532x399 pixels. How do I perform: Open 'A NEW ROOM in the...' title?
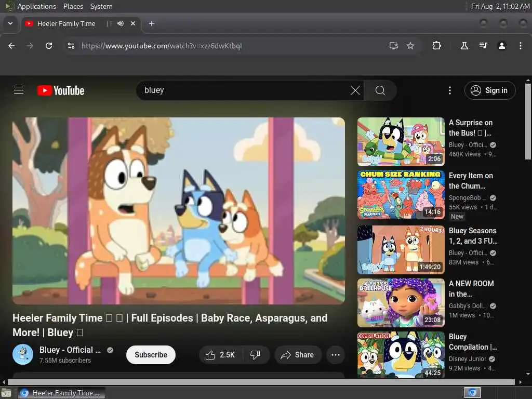(x=471, y=289)
